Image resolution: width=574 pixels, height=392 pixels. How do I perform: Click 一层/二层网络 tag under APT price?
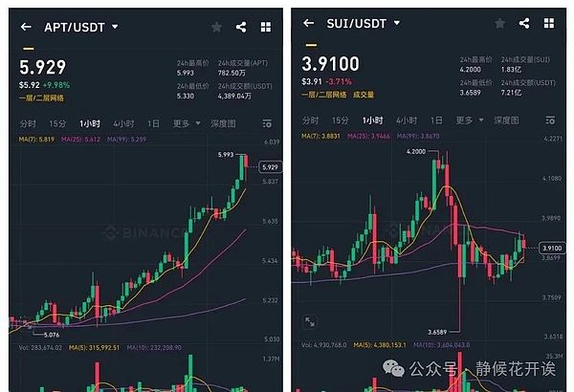41,98
